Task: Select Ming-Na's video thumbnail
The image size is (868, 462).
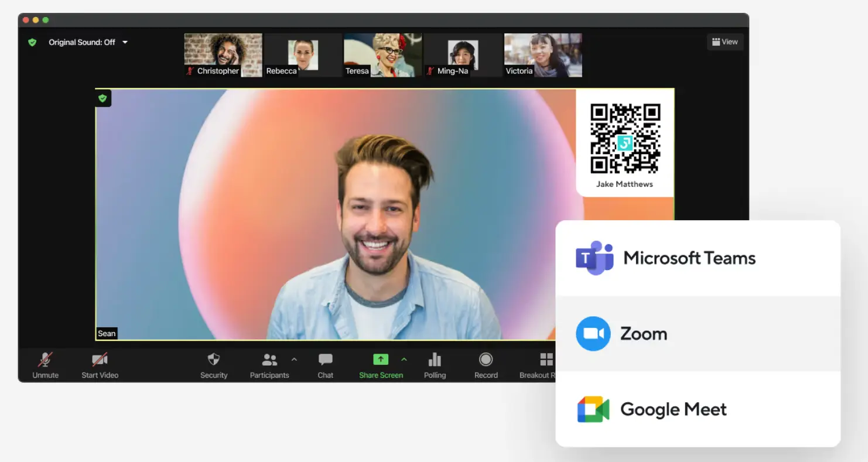Action: [x=463, y=55]
